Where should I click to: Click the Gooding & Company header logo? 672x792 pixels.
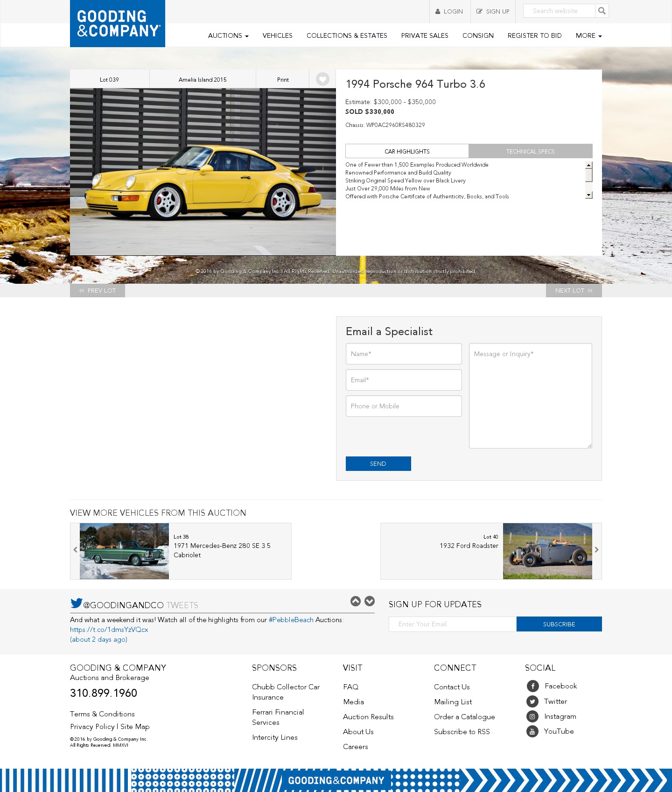[x=118, y=23]
